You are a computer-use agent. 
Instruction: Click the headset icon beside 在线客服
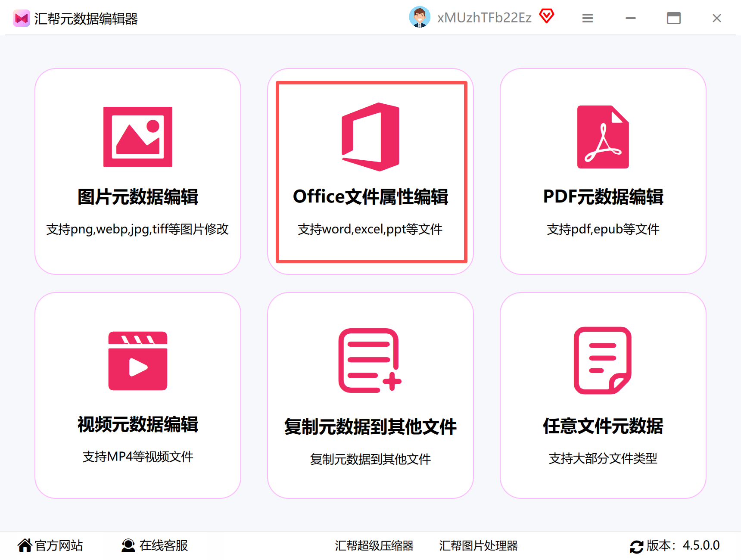[x=128, y=545]
